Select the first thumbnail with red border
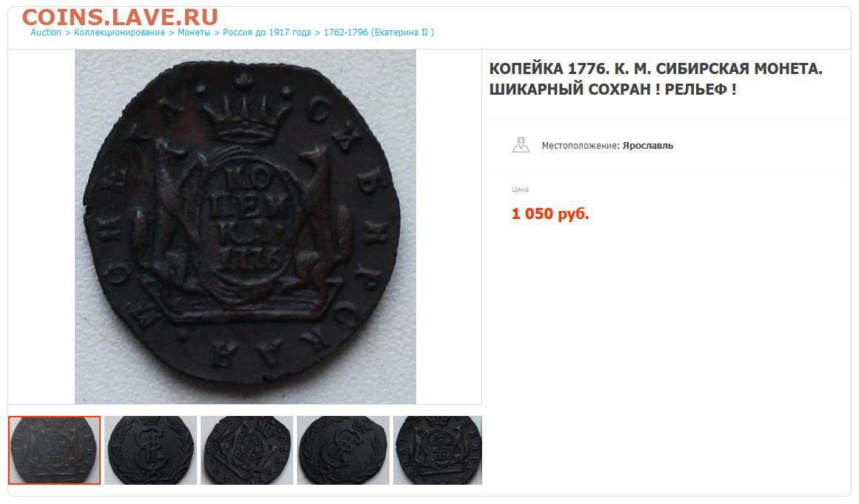 tap(54, 450)
